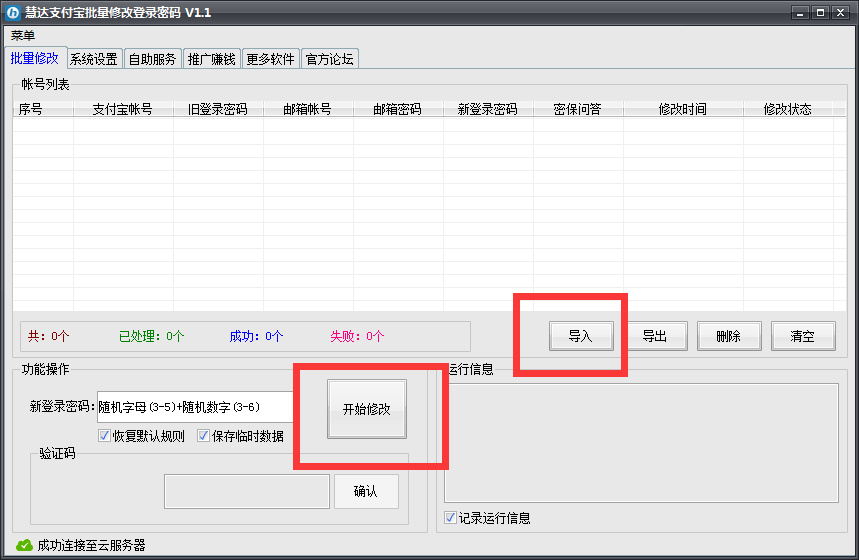Click the green cloud connection status icon

pos(25,545)
